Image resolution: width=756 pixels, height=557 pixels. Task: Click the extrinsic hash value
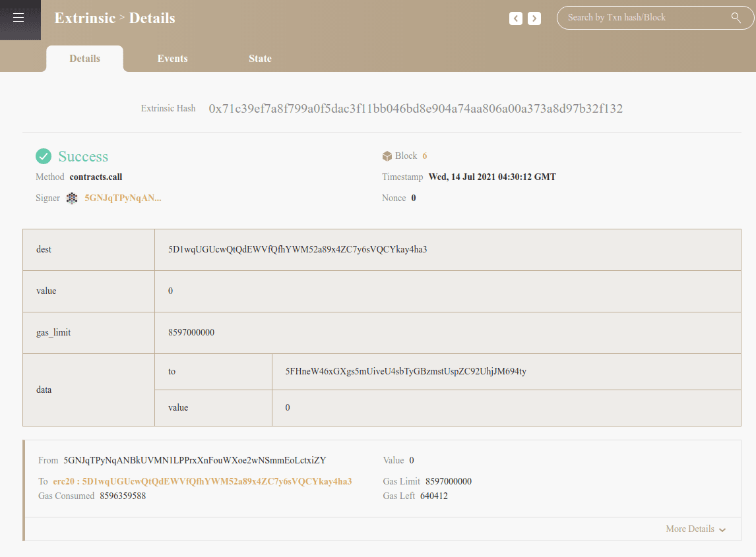(x=416, y=109)
